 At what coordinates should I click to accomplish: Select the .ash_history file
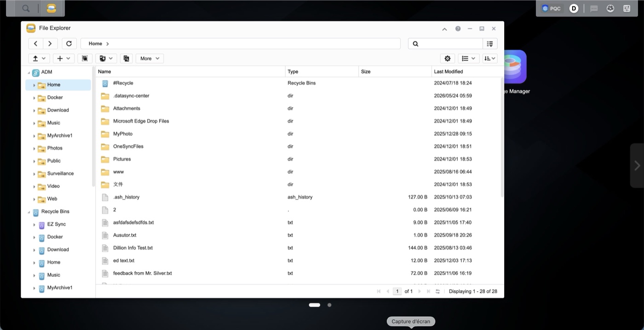298,197
